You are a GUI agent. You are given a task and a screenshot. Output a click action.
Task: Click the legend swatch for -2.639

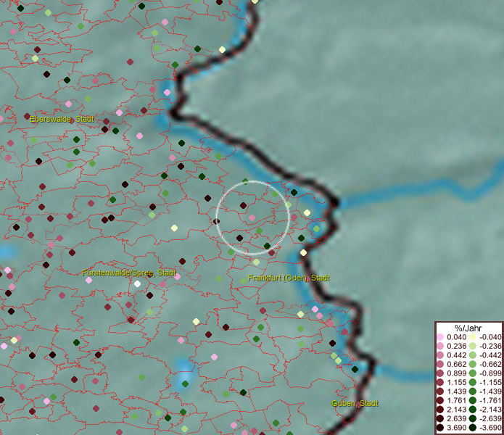click(473, 418)
